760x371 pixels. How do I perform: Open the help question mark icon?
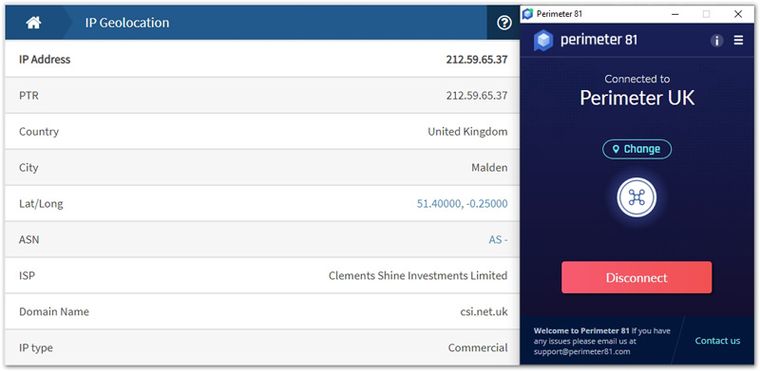(504, 22)
